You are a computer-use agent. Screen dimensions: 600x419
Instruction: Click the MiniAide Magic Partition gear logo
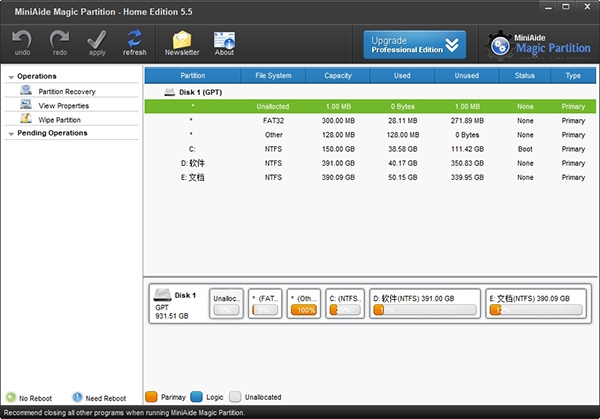(500, 46)
